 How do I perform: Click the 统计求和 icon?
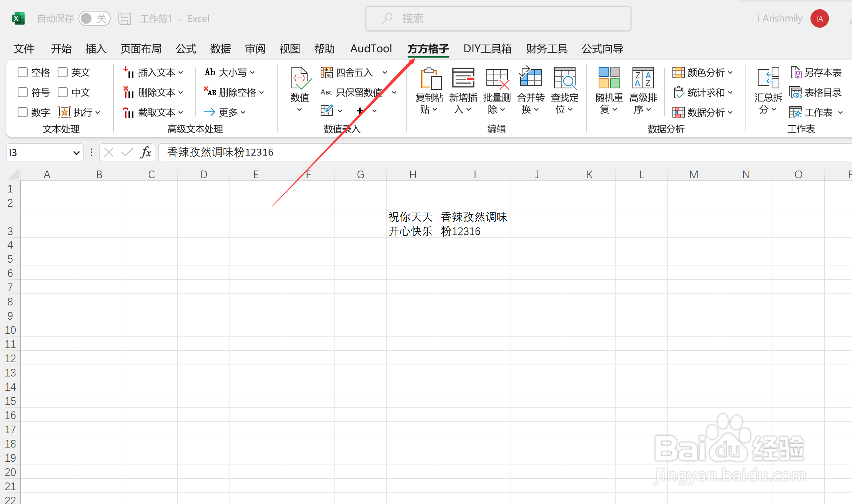[x=679, y=92]
